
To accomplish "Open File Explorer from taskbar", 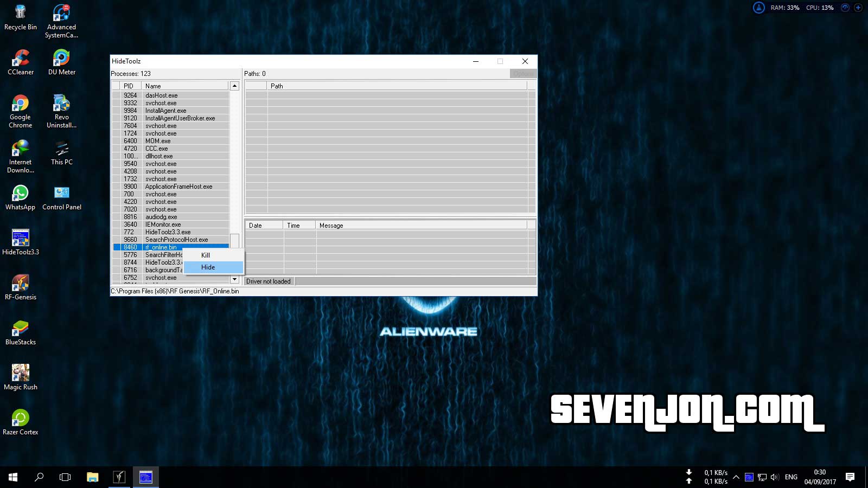I will 93,477.
